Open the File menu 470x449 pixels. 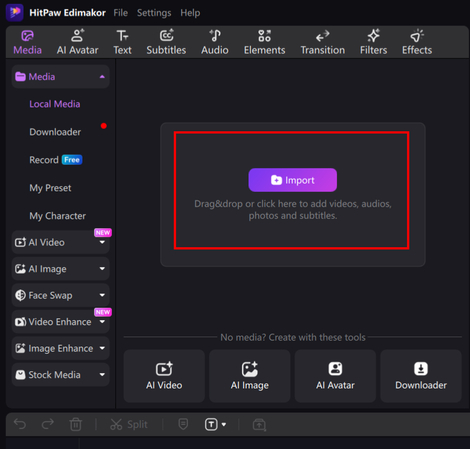point(120,13)
